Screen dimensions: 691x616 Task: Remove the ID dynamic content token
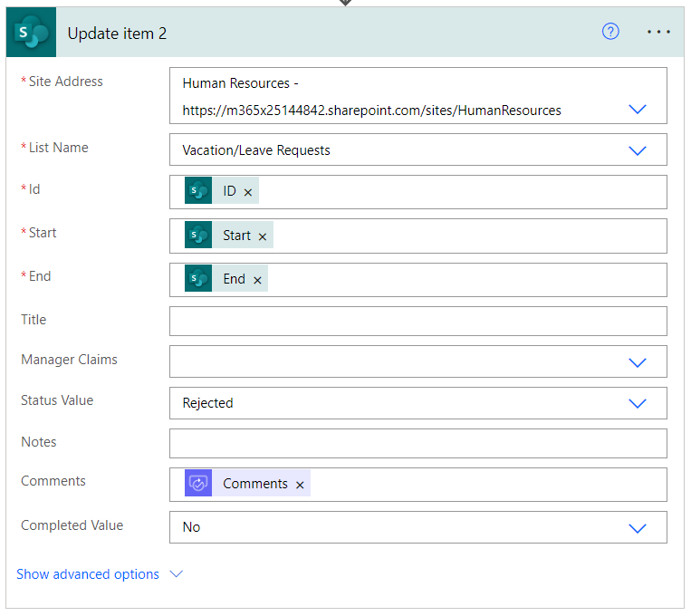248,192
